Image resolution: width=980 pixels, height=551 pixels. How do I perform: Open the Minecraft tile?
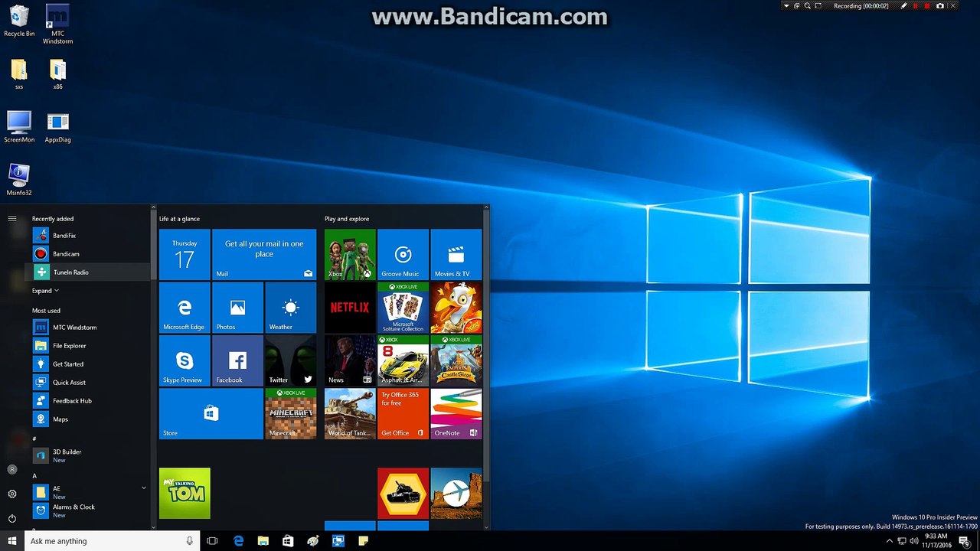click(290, 413)
